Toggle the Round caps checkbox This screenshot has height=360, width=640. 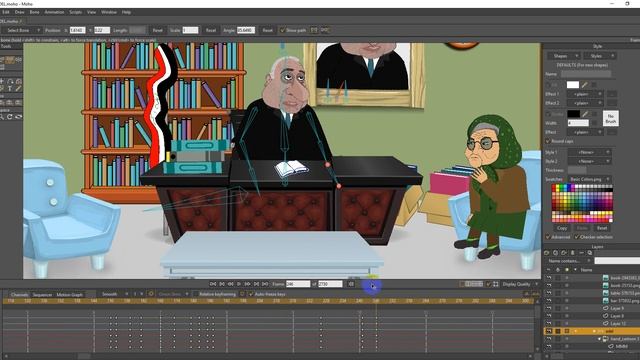pyautogui.click(x=548, y=141)
